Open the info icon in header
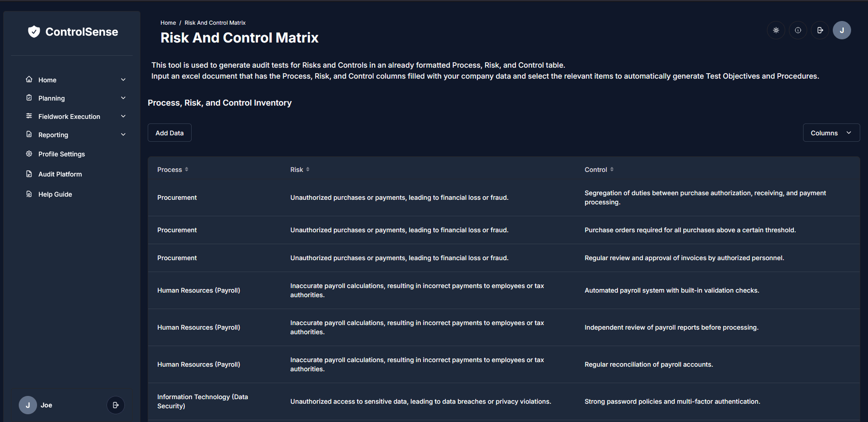 pos(798,30)
